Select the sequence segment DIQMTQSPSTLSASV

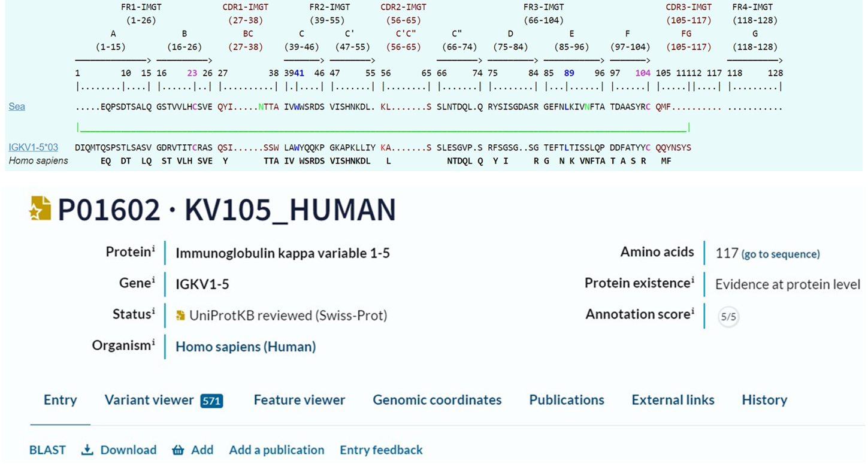click(113, 147)
